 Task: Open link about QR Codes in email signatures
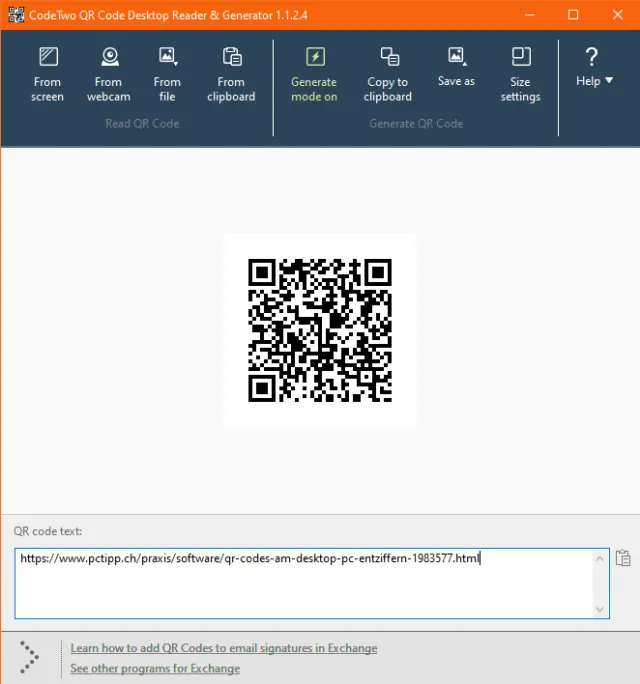(224, 648)
